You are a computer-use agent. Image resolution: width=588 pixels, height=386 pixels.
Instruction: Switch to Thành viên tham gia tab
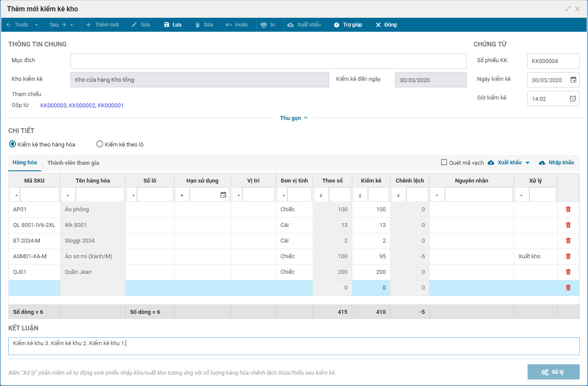tap(73, 163)
